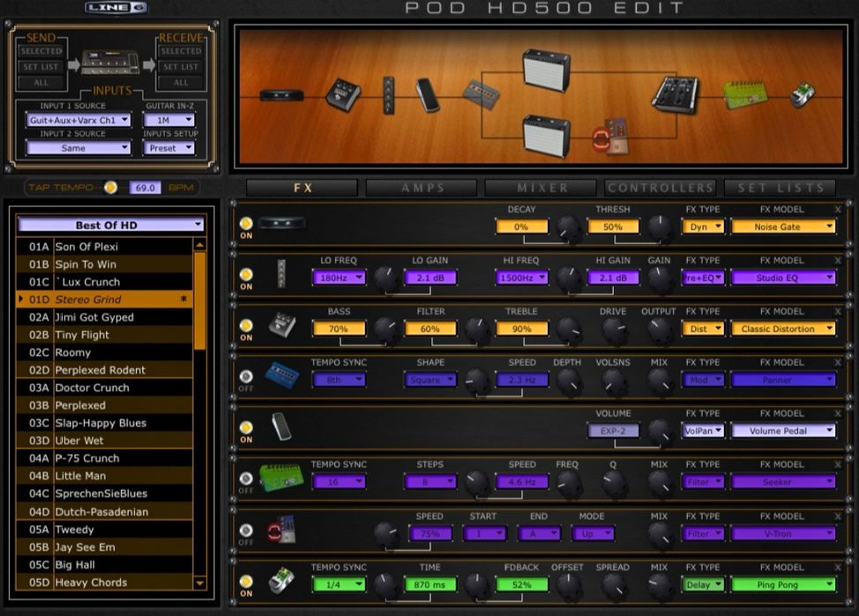This screenshot has width=859, height=616.
Task: Open the Studio EQ Lo Freq 180Hz dropdown
Action: [339, 278]
